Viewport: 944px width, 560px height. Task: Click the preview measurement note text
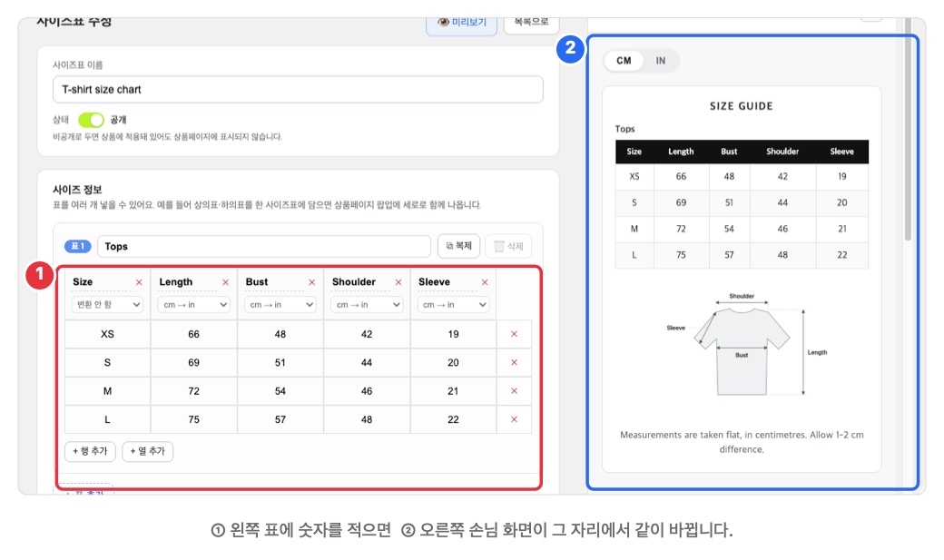click(742, 442)
